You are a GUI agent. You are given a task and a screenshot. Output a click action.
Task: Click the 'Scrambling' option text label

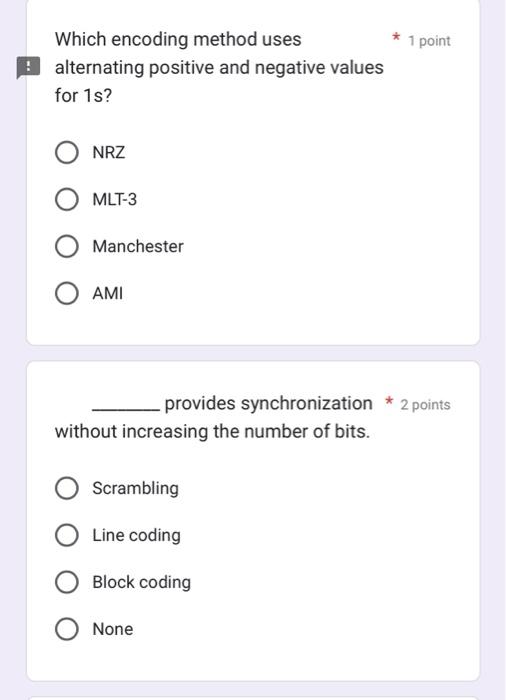(136, 488)
